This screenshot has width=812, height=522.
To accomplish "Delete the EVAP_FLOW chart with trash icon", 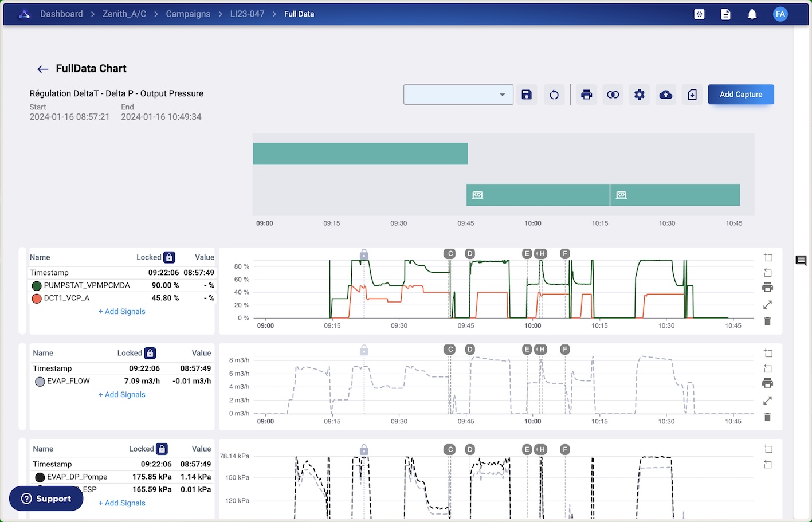I will point(768,417).
